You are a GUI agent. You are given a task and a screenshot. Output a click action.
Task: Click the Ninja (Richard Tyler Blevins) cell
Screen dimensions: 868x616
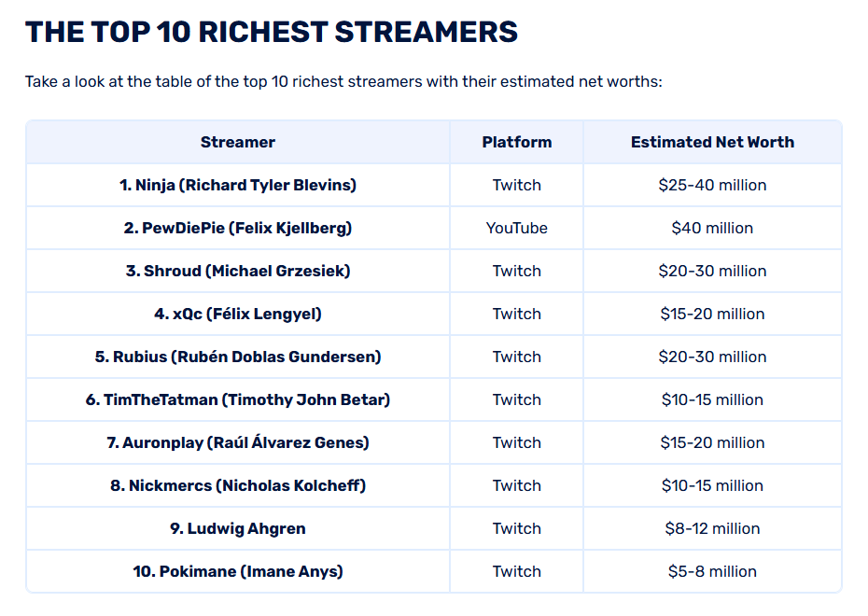pyautogui.click(x=238, y=185)
